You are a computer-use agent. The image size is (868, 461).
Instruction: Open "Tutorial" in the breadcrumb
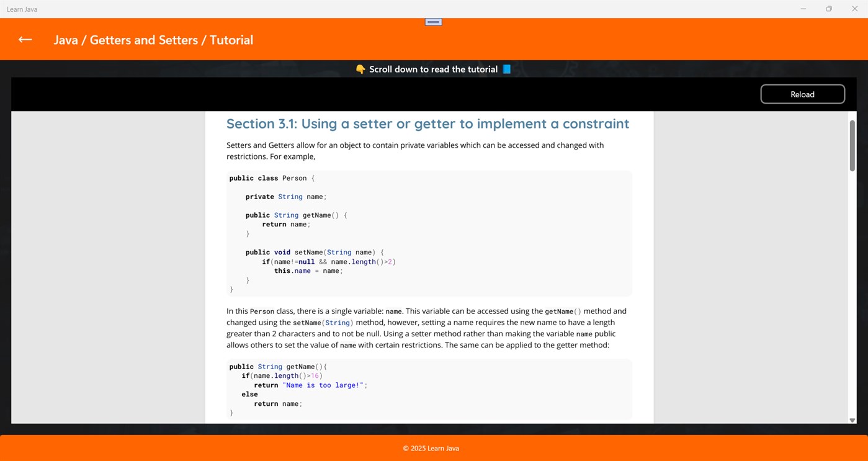(x=231, y=40)
